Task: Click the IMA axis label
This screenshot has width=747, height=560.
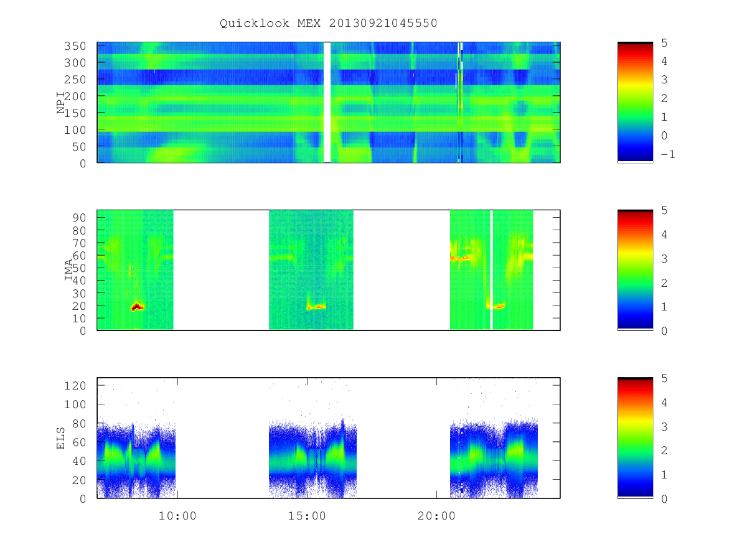Action: coord(69,270)
